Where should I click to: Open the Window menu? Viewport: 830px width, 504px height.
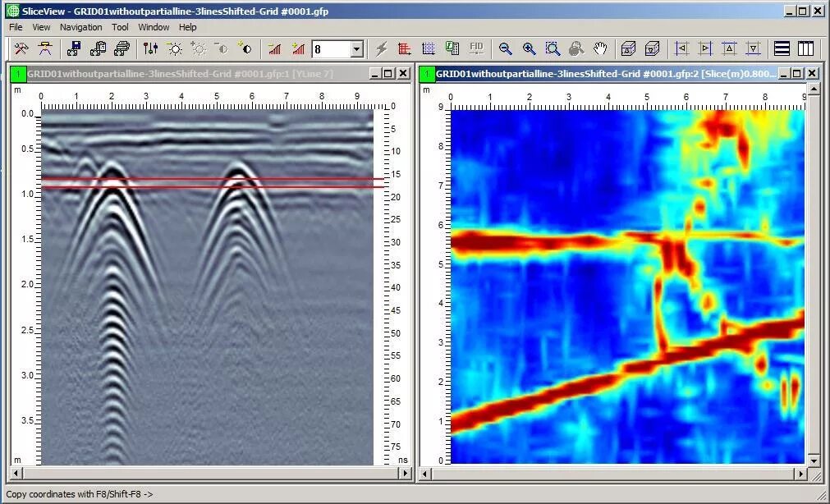(154, 27)
